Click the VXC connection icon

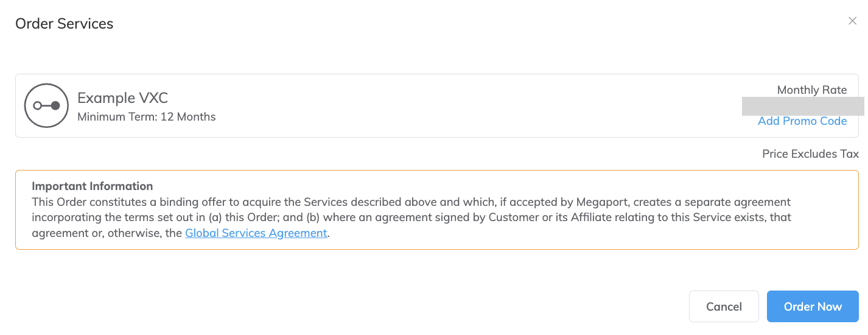46,105
